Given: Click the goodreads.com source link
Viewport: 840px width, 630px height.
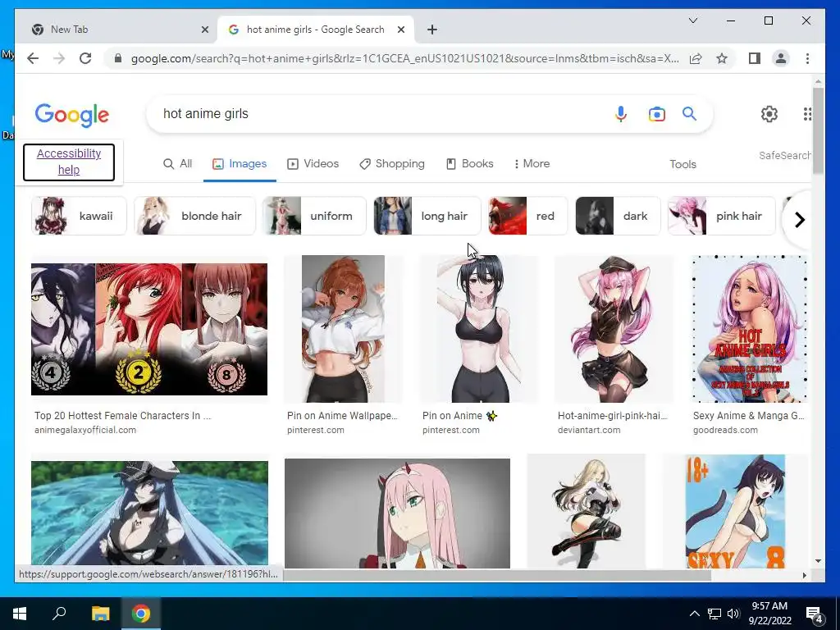Looking at the screenshot, I should (725, 430).
